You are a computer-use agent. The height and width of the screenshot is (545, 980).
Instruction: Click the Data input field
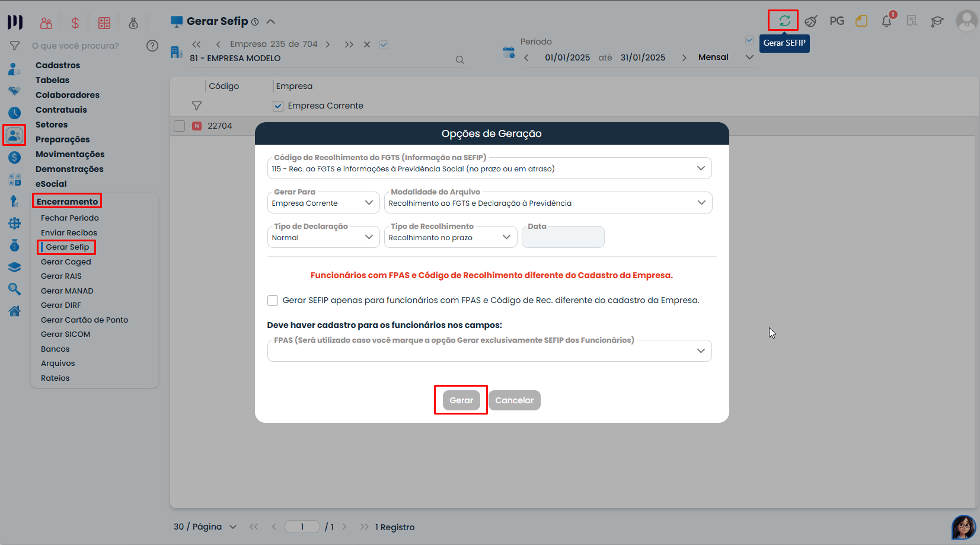coord(563,238)
